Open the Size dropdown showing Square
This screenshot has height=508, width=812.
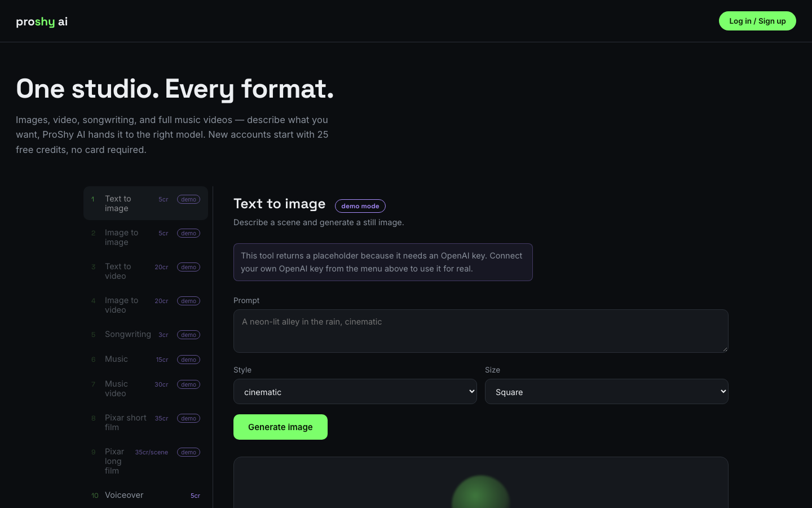(607, 392)
